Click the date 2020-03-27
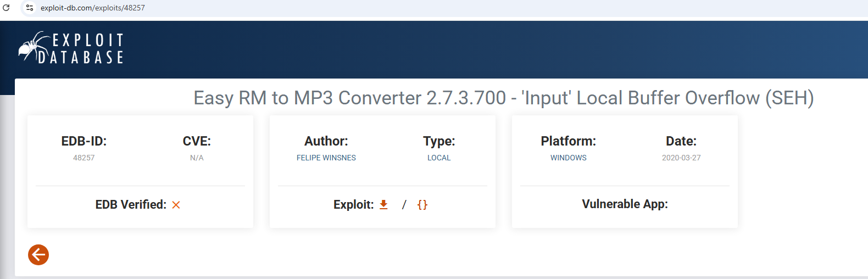868x279 pixels. 681,158
